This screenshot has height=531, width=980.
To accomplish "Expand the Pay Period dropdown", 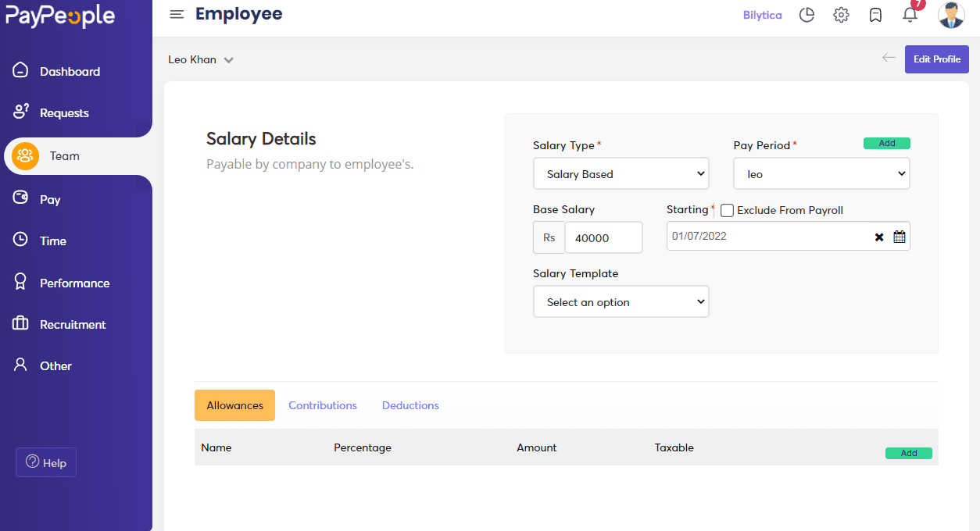I will coord(821,173).
